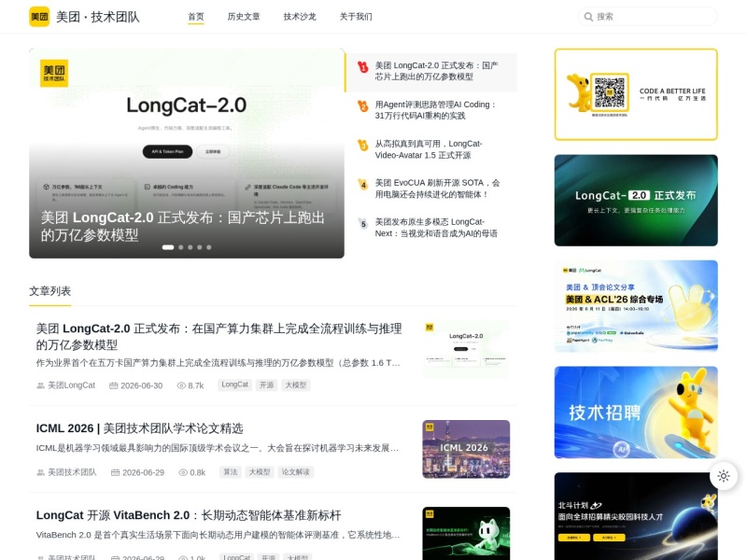Click the search magnifier icon
The height and width of the screenshot is (560, 747).
pos(588,17)
